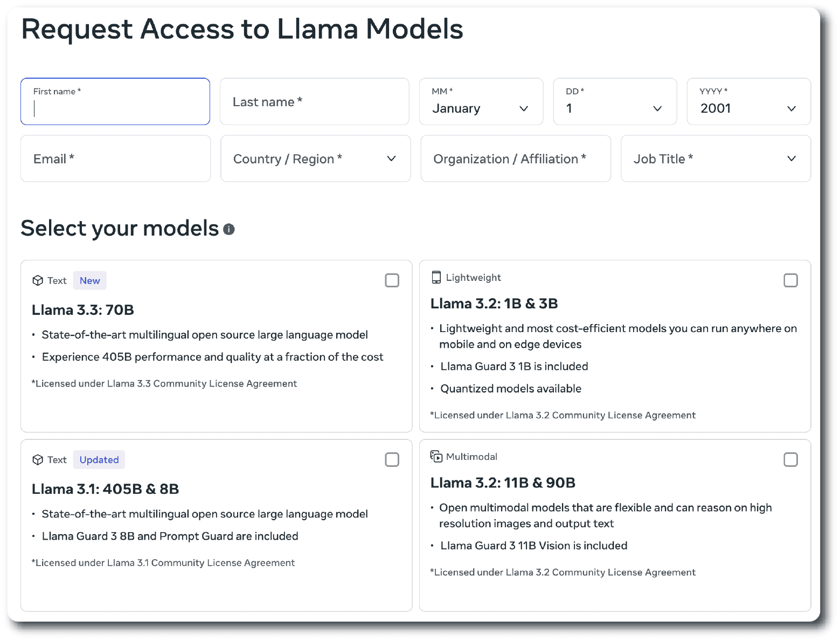
Task: Enable the Llama 3.2: 11B & 90B checkbox
Action: point(790,460)
